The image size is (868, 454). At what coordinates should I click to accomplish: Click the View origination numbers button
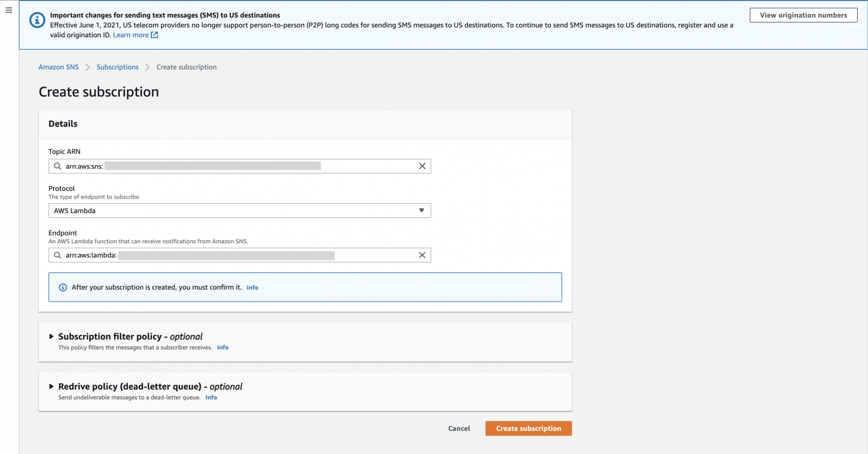pos(803,15)
